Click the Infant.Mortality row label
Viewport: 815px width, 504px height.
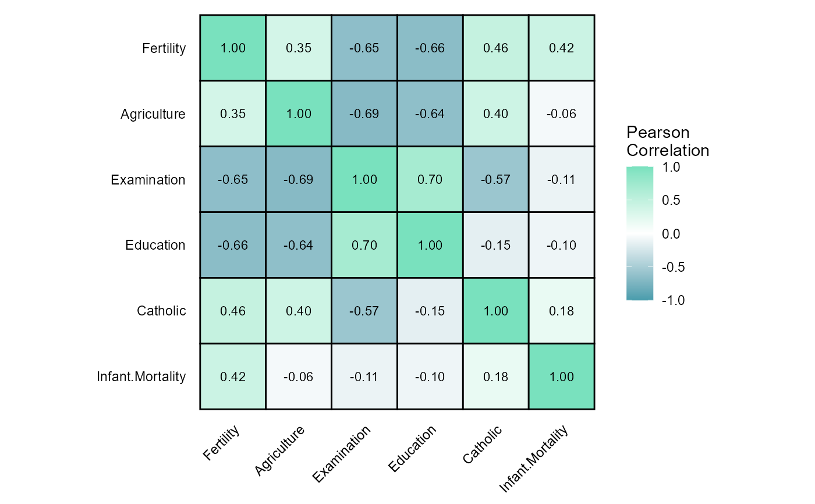pyautogui.click(x=141, y=377)
